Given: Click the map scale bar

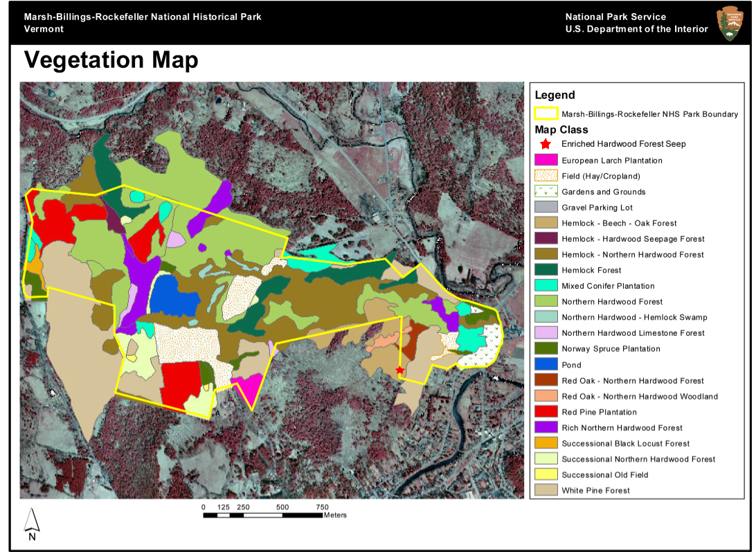Looking at the screenshot, I should (263, 515).
